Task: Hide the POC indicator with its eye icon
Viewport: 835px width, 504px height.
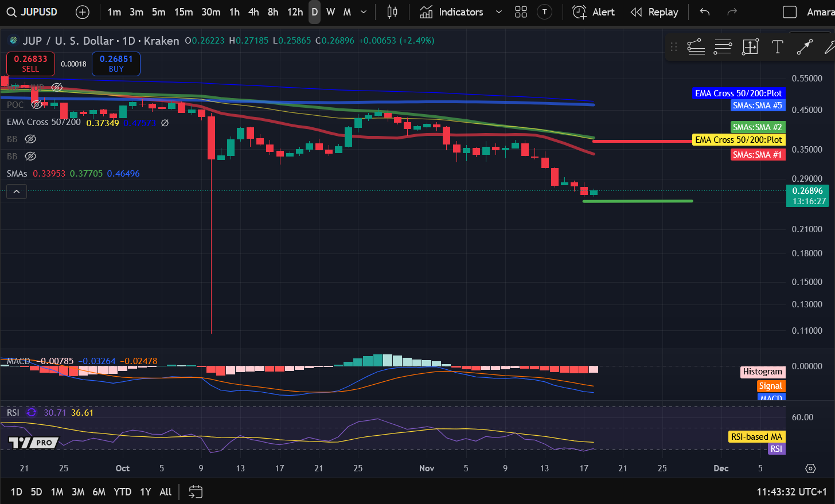Action: pos(37,104)
